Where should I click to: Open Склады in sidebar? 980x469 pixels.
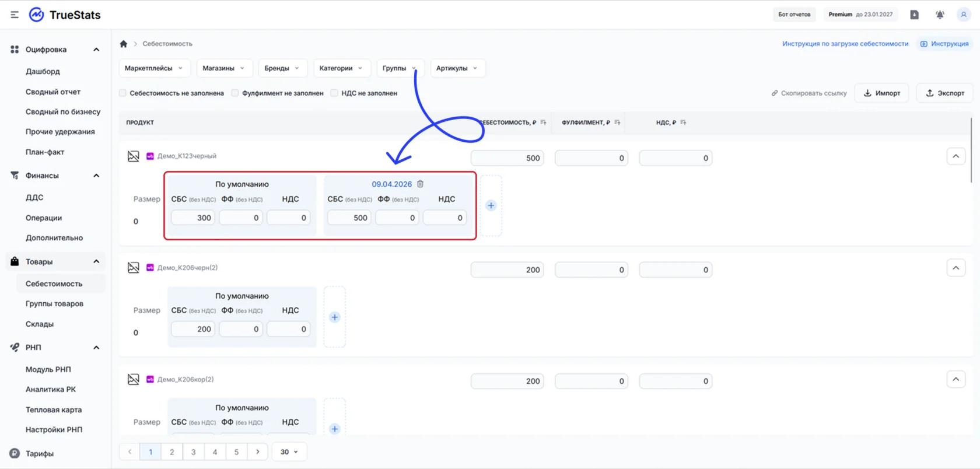40,324
